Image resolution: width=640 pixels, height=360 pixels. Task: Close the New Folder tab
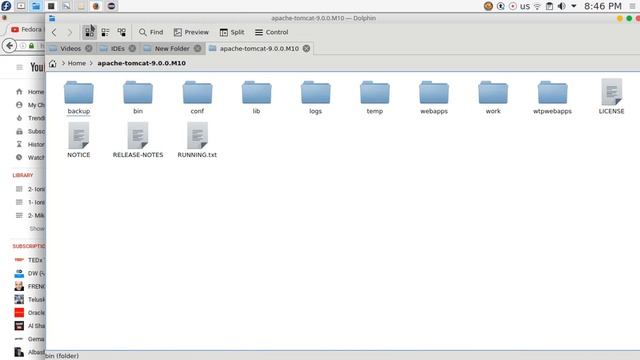(x=198, y=49)
